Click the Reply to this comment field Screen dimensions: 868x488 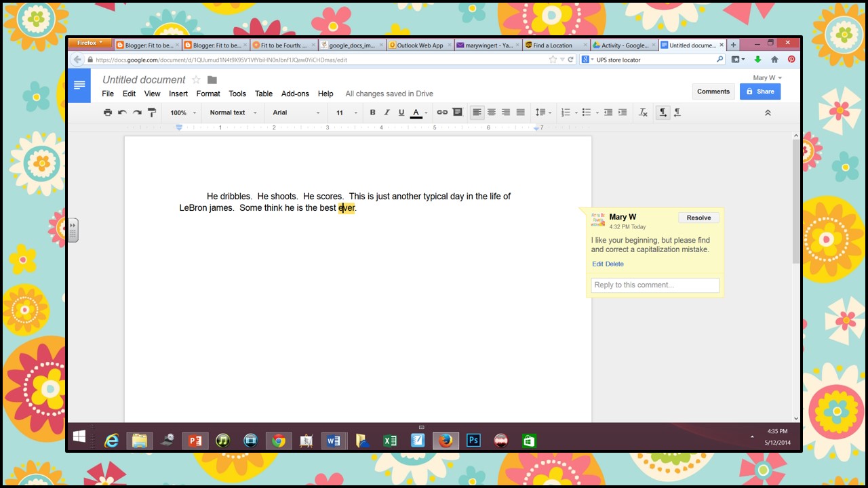(655, 285)
